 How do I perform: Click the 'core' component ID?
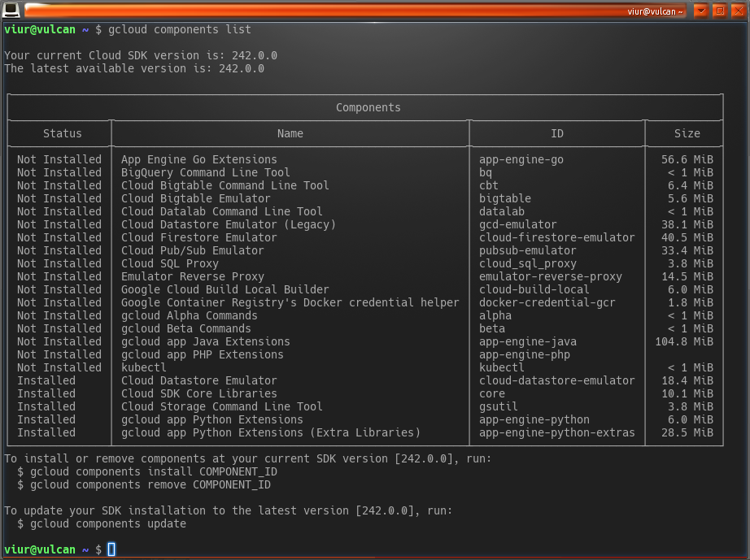(492, 393)
